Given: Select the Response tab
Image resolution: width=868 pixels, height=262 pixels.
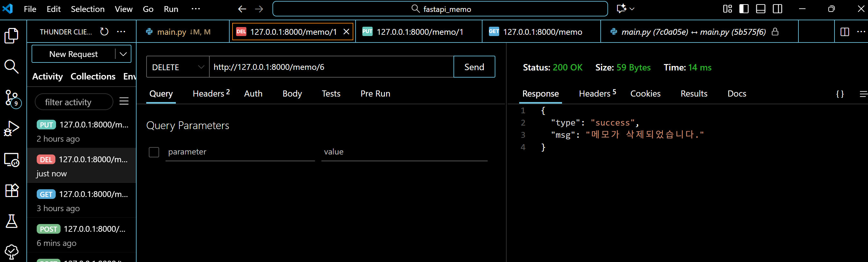Looking at the screenshot, I should tap(540, 94).
